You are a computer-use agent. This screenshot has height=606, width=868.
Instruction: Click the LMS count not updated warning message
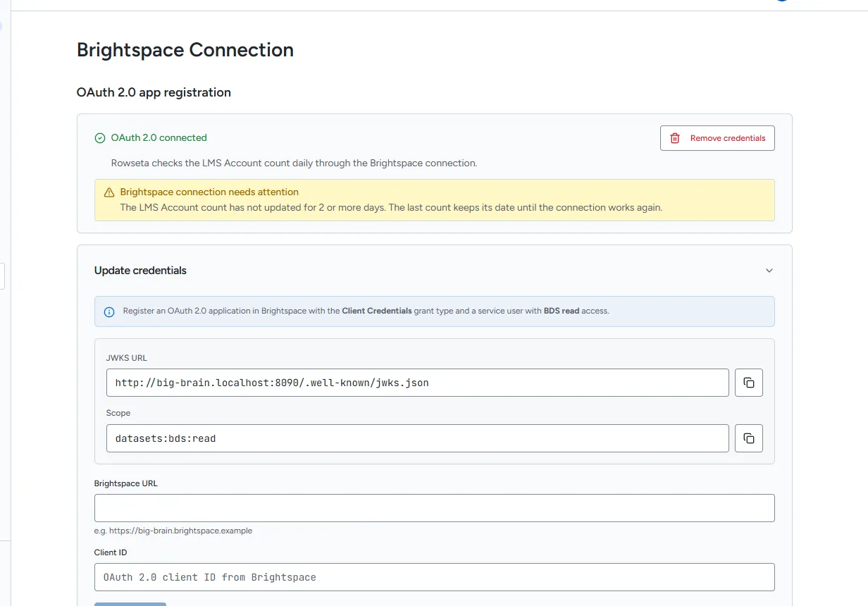pyautogui.click(x=391, y=207)
